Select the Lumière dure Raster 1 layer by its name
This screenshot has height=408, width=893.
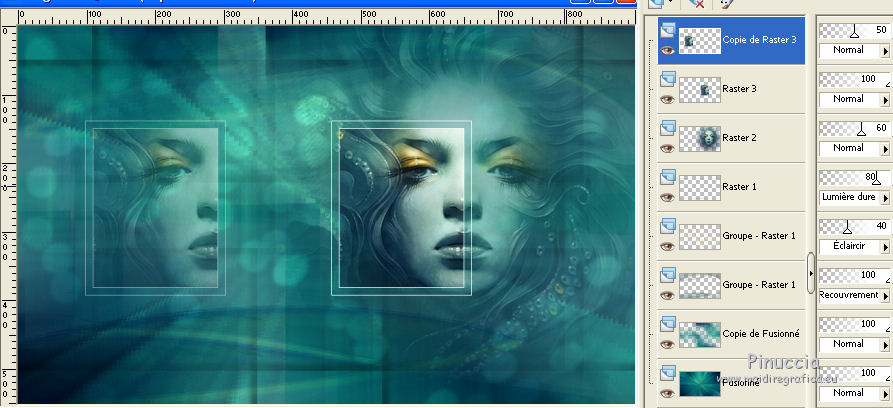coord(739,187)
